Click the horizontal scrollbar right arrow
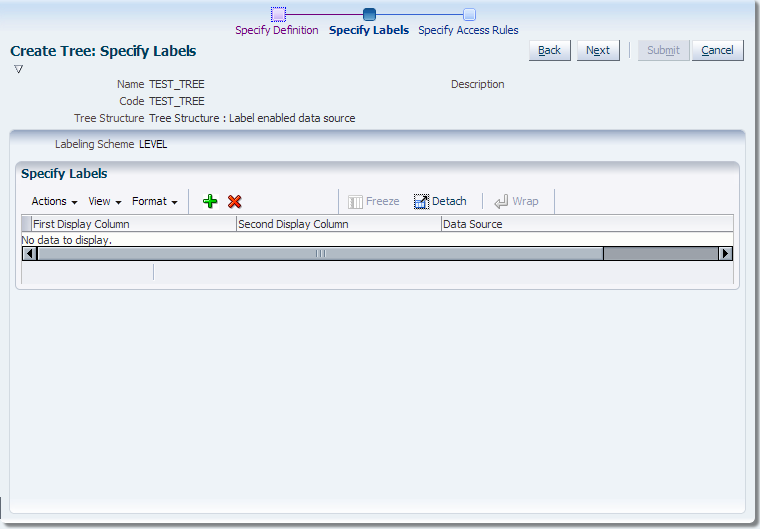This screenshot has height=529, width=760. tap(725, 253)
